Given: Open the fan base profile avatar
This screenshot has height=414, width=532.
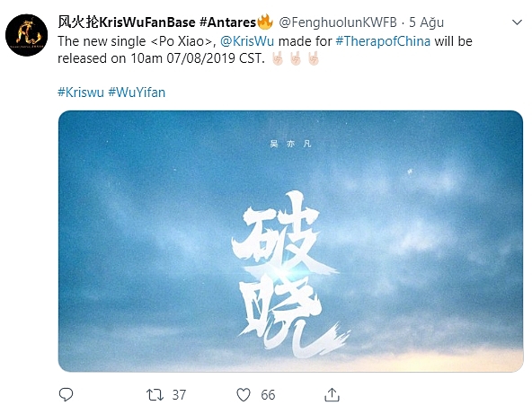Looking at the screenshot, I should point(26,35).
